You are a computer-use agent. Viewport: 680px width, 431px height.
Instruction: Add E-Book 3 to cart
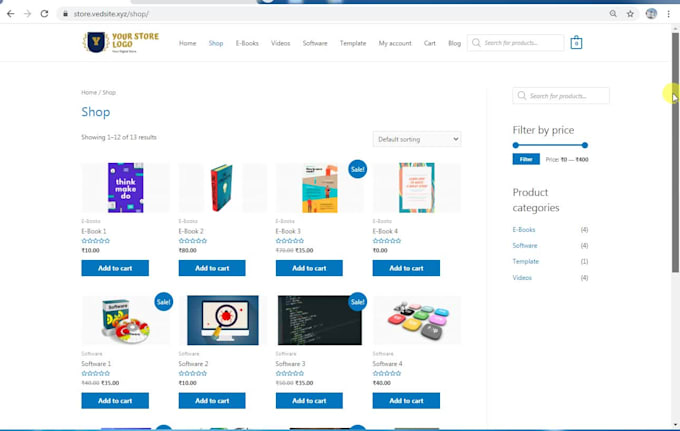pos(309,268)
